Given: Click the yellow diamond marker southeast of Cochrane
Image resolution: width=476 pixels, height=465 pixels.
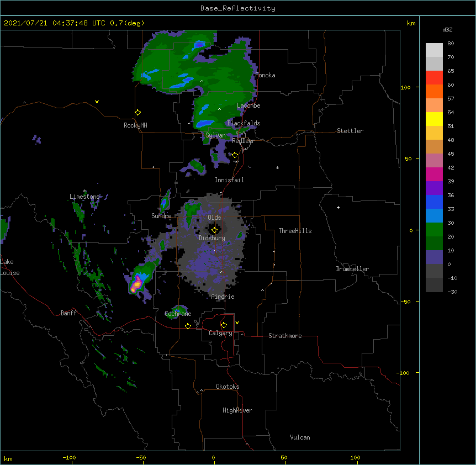Looking at the screenshot, I should pyautogui.click(x=188, y=326).
